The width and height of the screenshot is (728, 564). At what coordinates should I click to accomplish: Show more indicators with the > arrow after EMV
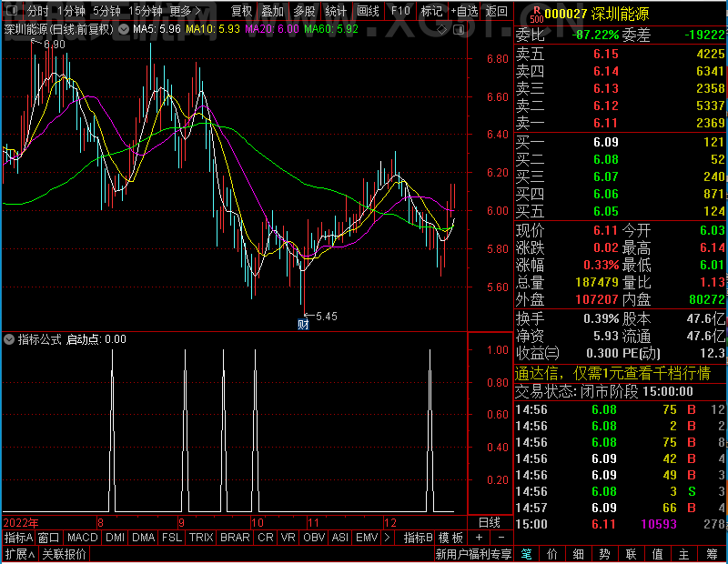tap(387, 538)
